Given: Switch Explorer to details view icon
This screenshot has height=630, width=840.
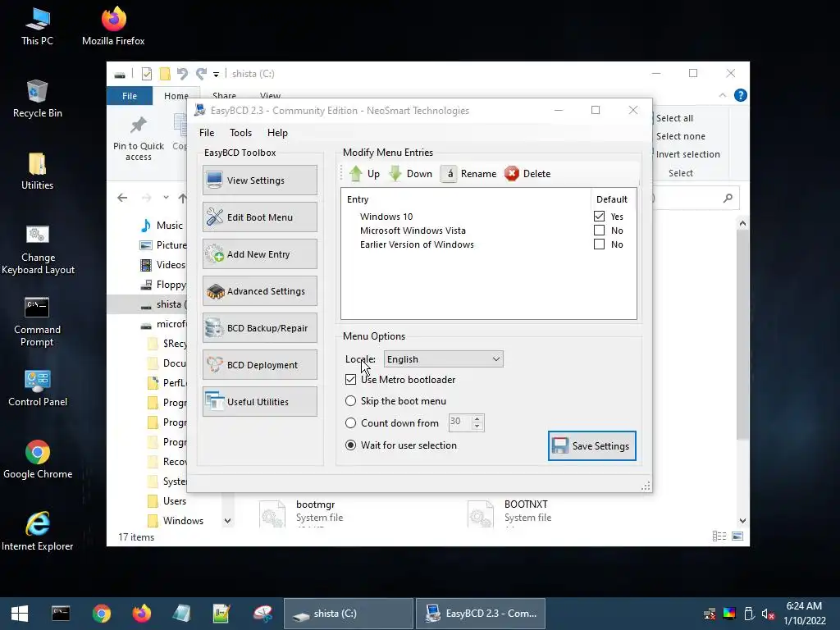Looking at the screenshot, I should 719,536.
